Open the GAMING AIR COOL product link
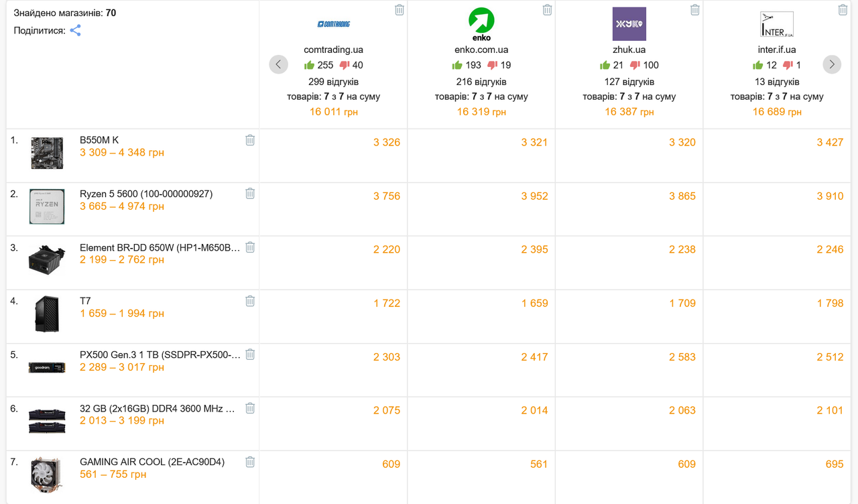858x504 pixels. click(x=152, y=462)
